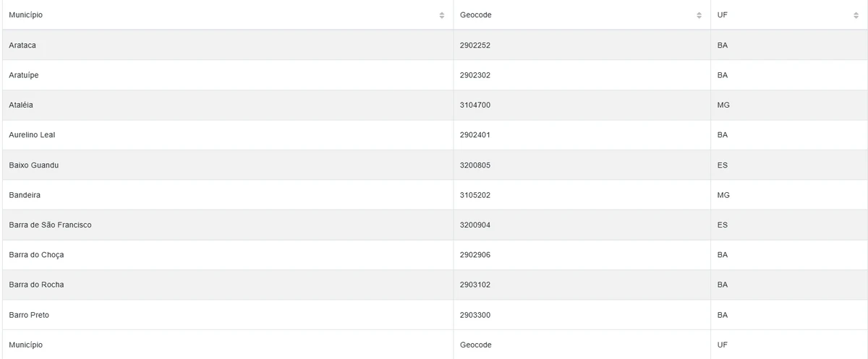
Task: Click the footer Geocode column label
Action: point(475,345)
